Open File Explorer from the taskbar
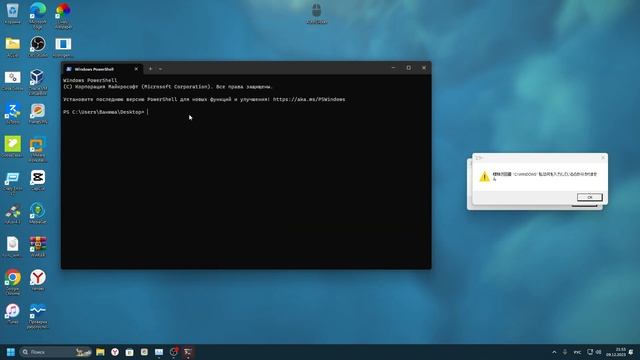The width and height of the screenshot is (640, 360). coord(100,352)
